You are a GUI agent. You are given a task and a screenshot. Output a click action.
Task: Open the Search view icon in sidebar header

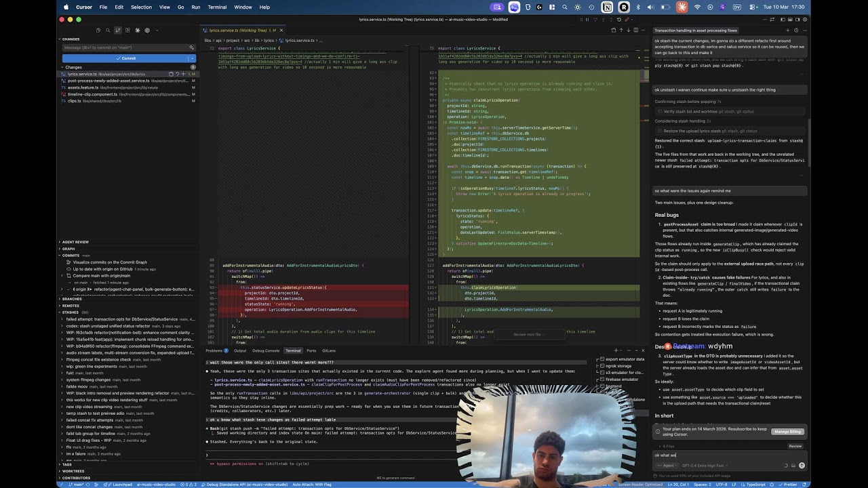coord(108,30)
